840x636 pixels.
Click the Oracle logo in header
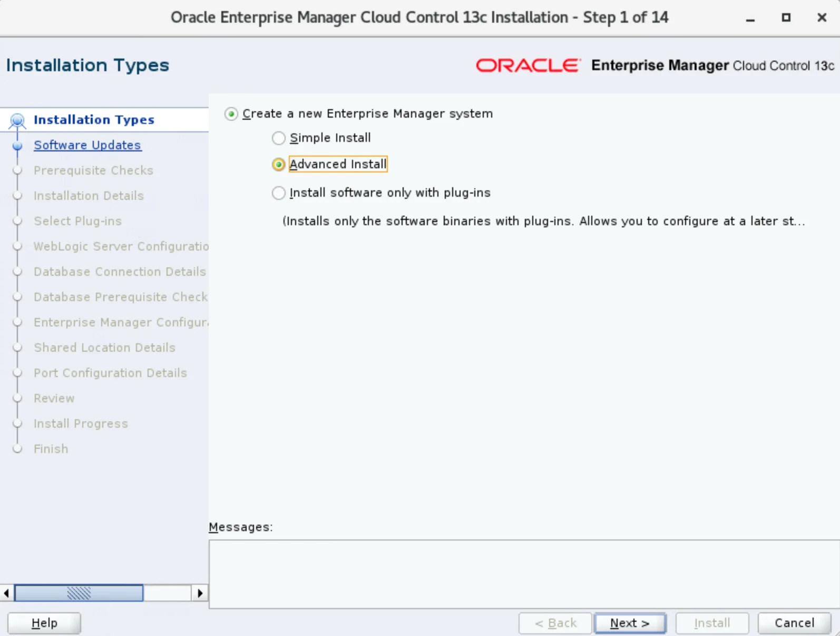528,65
